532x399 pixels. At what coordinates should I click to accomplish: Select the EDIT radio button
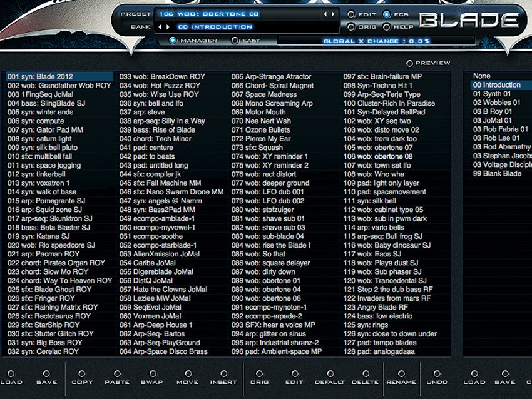click(351, 14)
